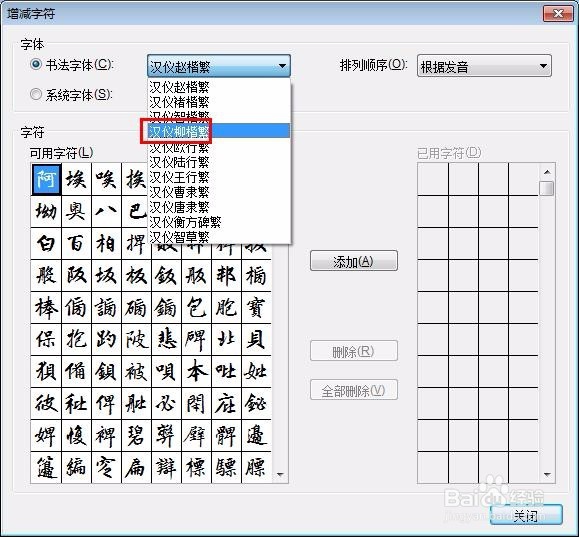Select the 系统字体 radio button
Image resolution: width=579 pixels, height=537 pixels.
[x=35, y=95]
